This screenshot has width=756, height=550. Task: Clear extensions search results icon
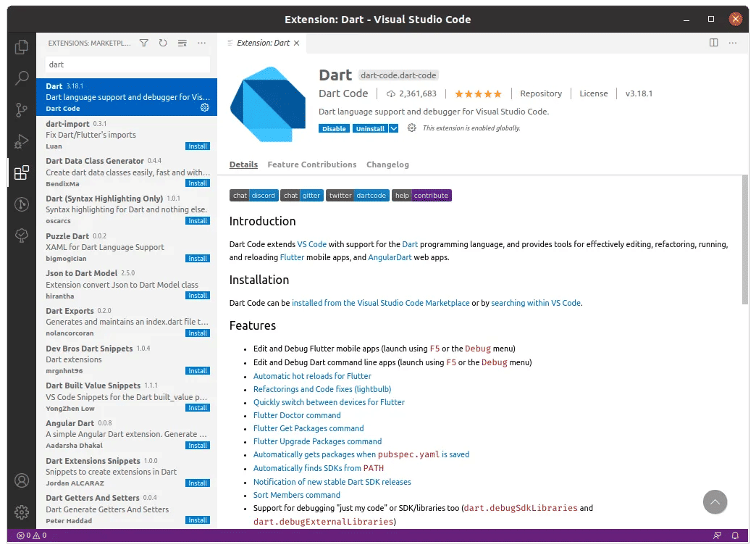pos(182,43)
